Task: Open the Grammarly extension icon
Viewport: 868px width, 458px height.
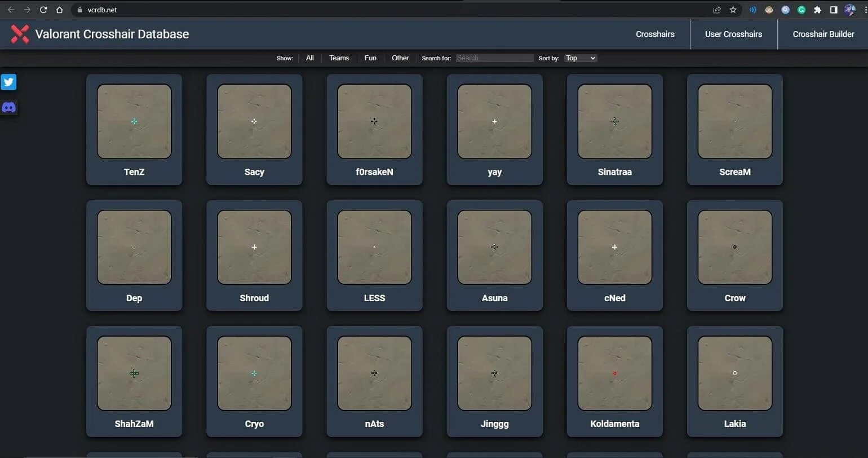Action: point(801,10)
